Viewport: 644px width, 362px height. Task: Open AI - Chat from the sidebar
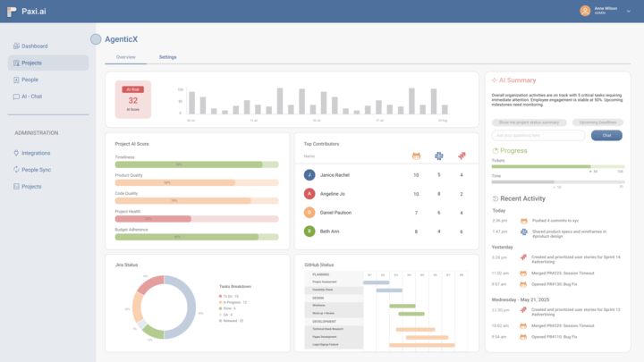(31, 97)
